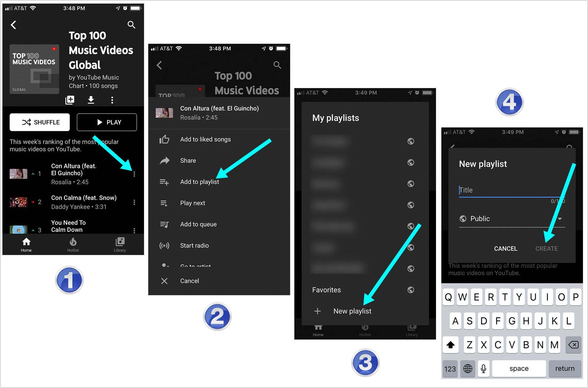Viewport: 588px width, 388px height.
Task: Select the Favorites playlist in step 3
Action: coord(328,290)
